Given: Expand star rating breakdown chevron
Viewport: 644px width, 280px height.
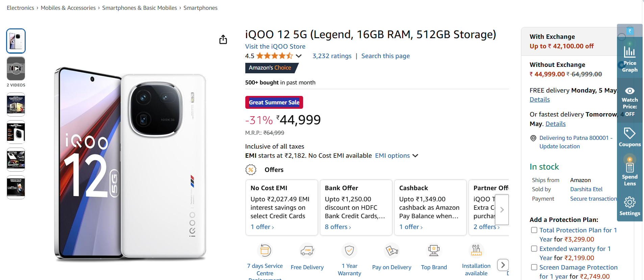Looking at the screenshot, I should (x=299, y=56).
